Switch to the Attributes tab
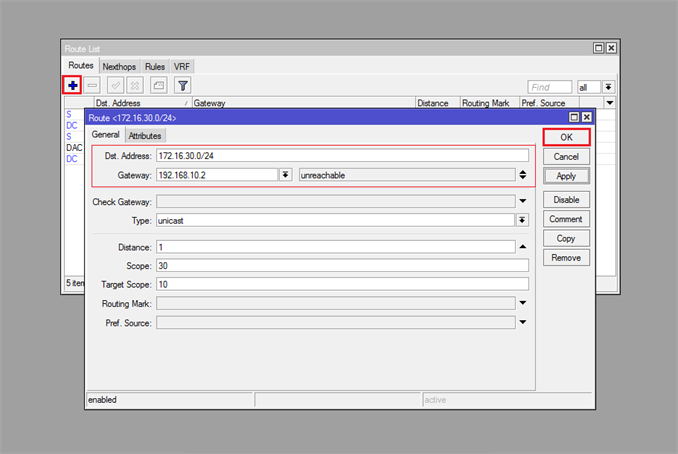Image resolution: width=678 pixels, height=454 pixels. pyautogui.click(x=145, y=136)
